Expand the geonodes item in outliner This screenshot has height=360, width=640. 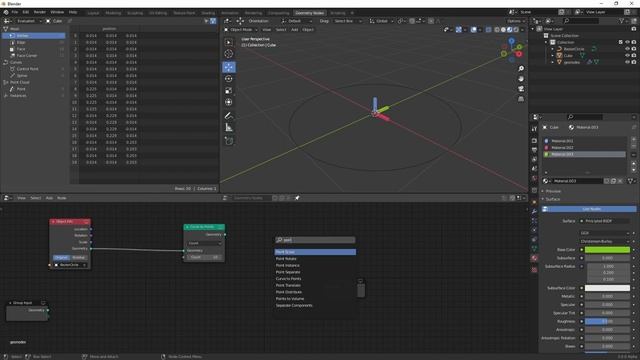(x=553, y=62)
